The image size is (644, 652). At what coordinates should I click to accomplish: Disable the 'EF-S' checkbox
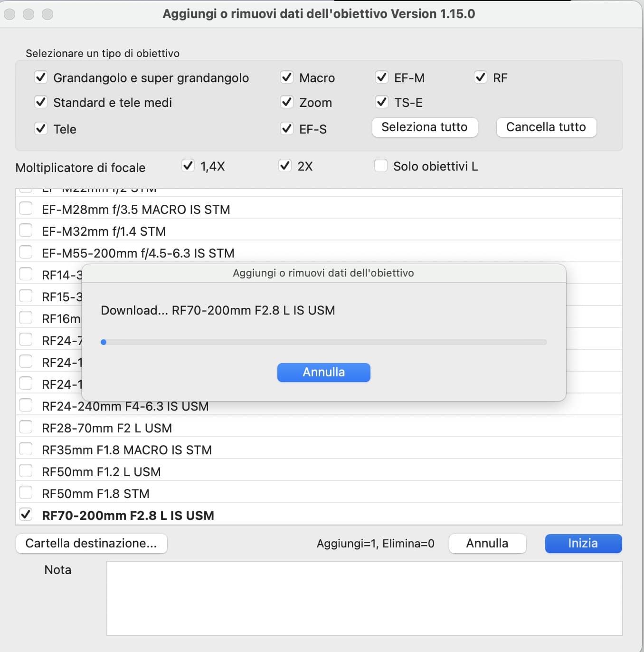287,128
